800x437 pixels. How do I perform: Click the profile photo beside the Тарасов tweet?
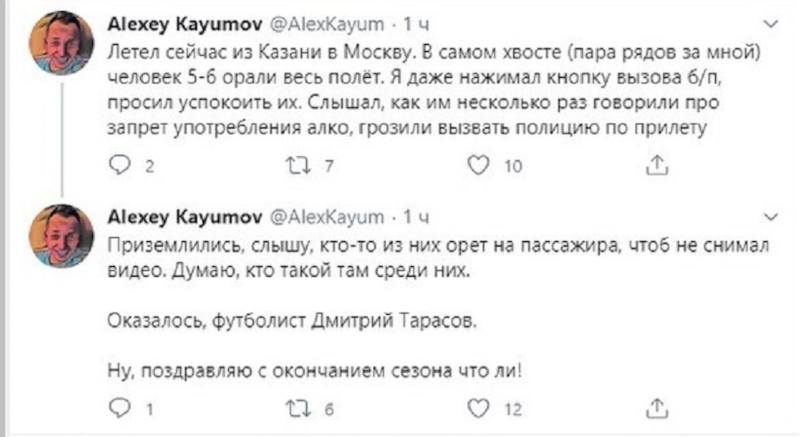(62, 242)
